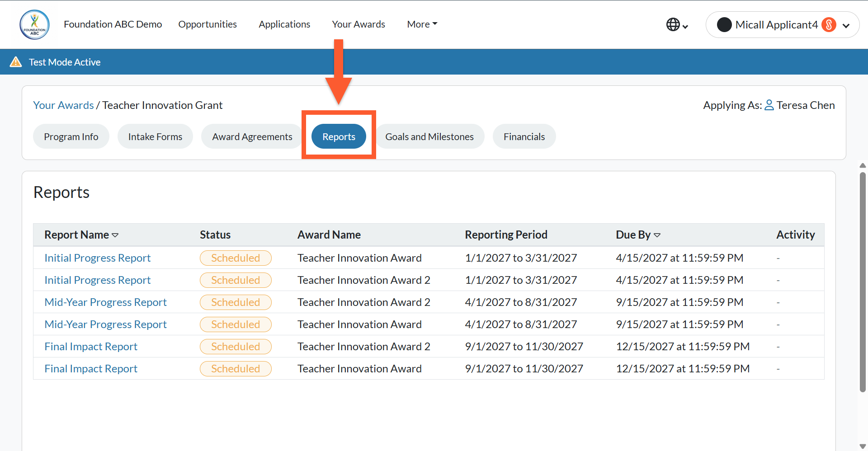Click the 9/1/2027 to 11/30/2027 period for Award 2
868x451 pixels.
[x=524, y=347]
